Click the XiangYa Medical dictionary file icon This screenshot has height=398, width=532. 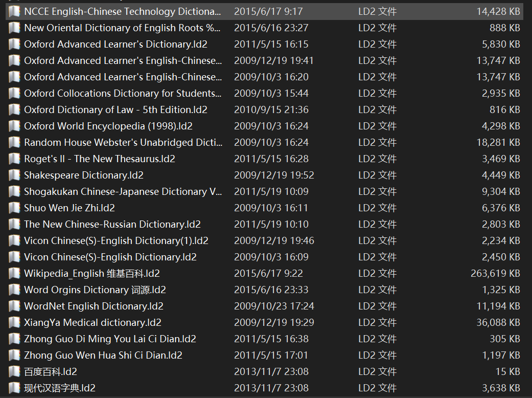pos(14,323)
